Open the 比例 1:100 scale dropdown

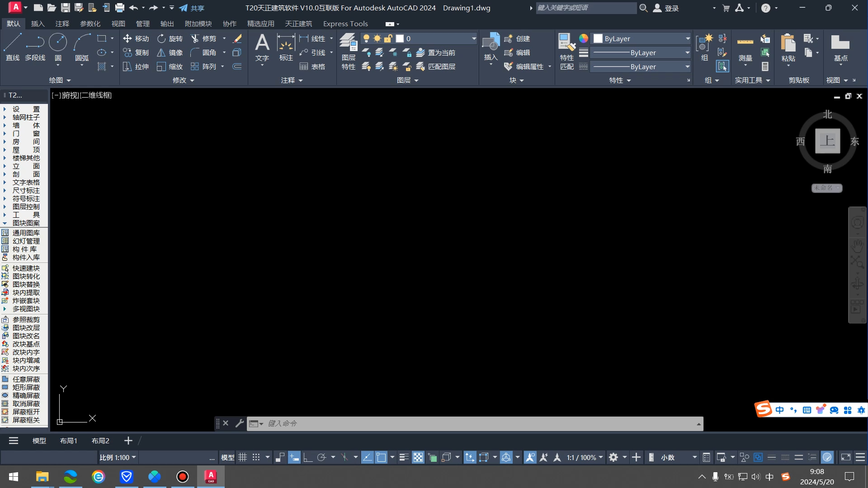pyautogui.click(x=118, y=458)
